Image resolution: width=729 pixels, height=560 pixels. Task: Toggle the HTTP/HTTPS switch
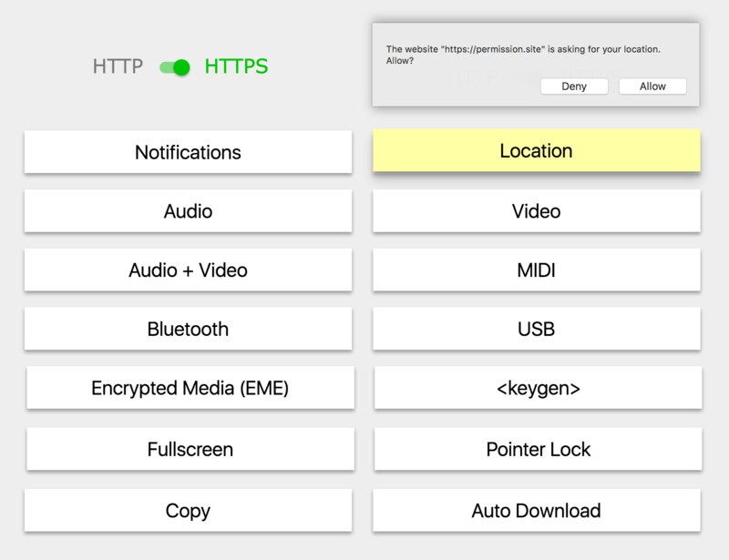pos(175,67)
